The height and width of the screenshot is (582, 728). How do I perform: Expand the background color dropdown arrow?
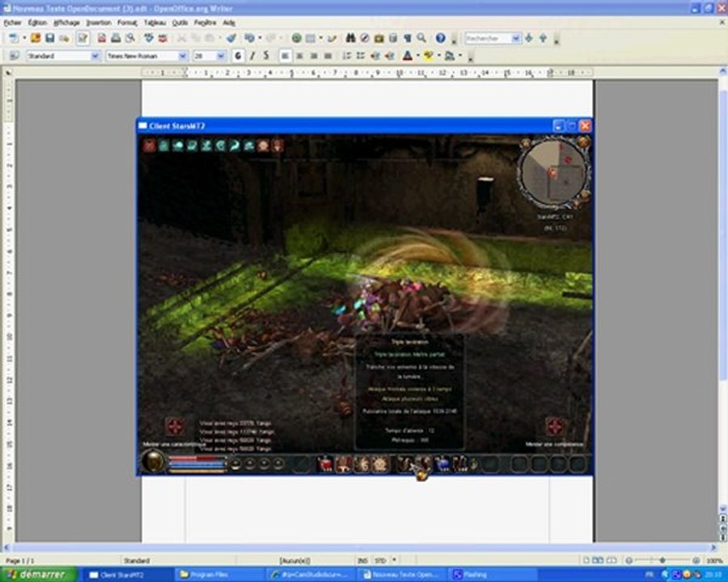click(x=460, y=56)
